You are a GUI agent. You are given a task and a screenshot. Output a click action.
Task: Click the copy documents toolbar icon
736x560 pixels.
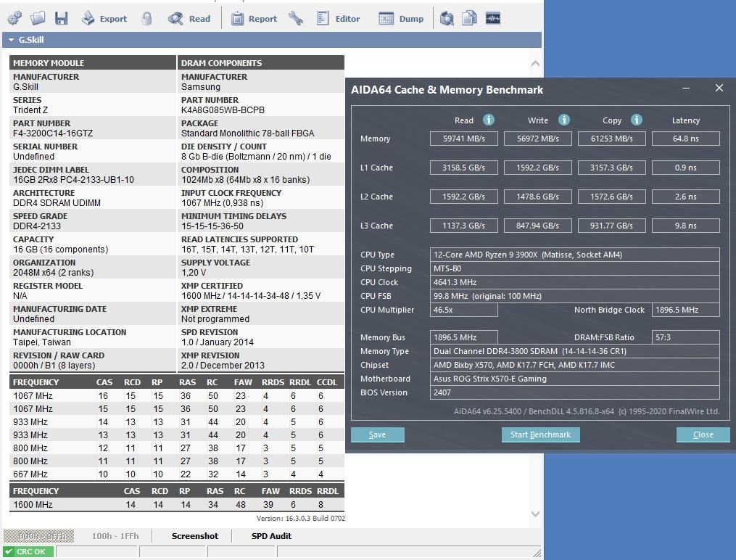[x=469, y=18]
